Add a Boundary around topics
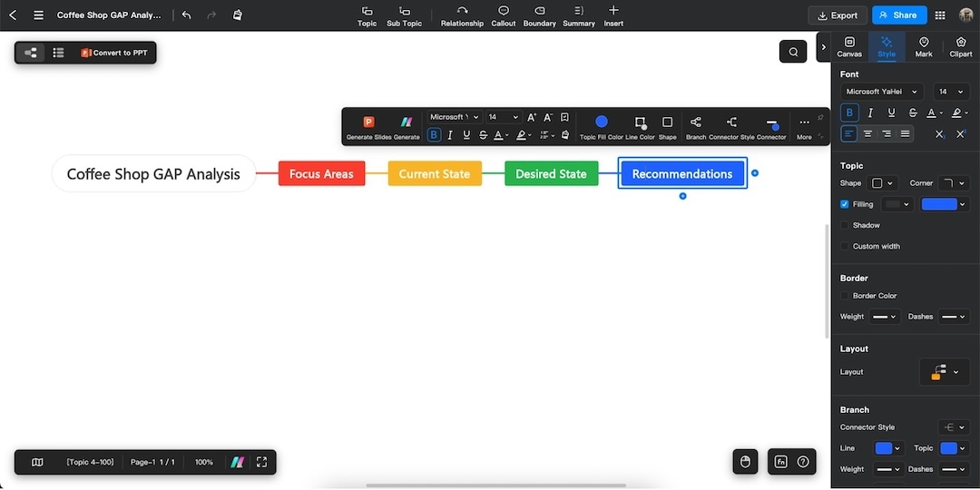Screen dimensions: 980x490 (539, 15)
